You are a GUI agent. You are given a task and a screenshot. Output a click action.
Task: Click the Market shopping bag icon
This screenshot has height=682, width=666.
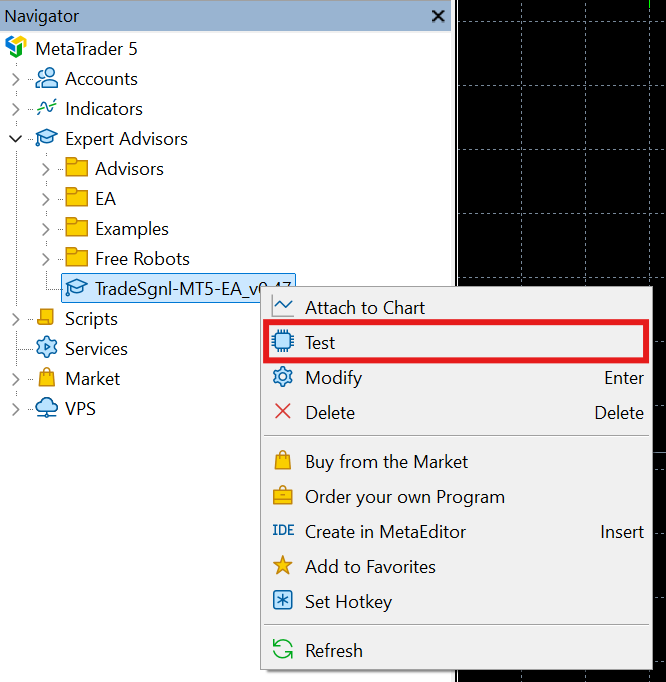pyautogui.click(x=47, y=378)
